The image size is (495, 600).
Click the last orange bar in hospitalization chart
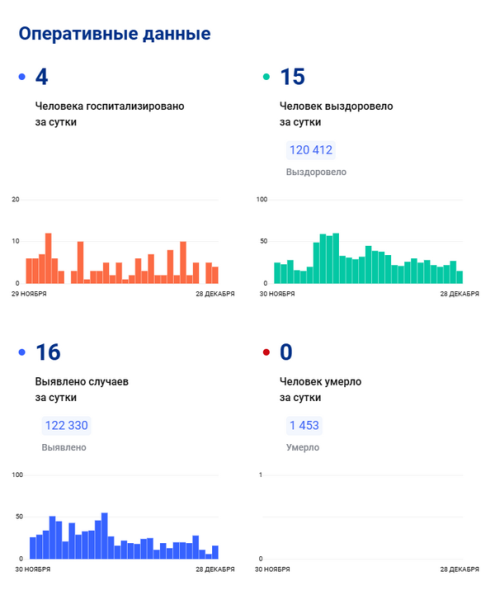[215, 275]
